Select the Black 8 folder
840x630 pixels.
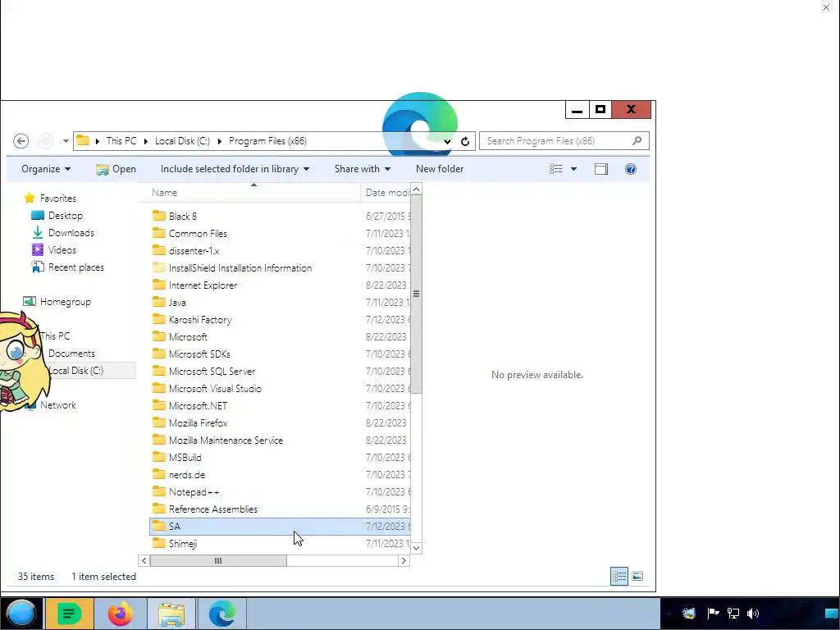point(280,216)
